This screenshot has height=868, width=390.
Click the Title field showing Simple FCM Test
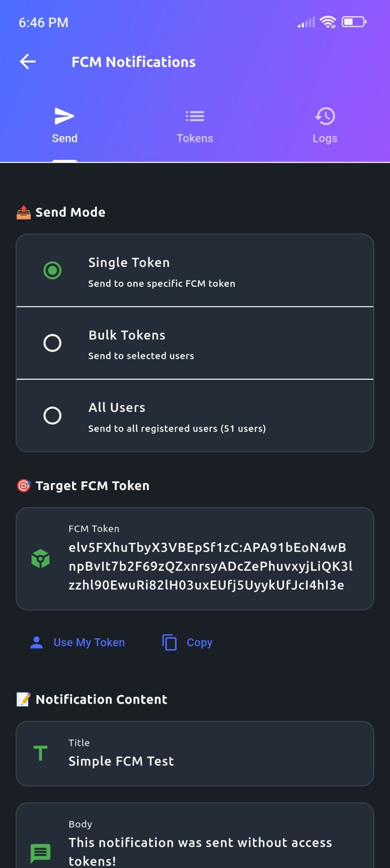coord(195,754)
